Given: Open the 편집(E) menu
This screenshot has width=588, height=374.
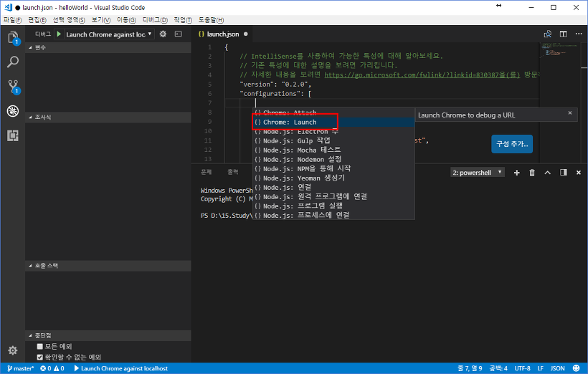Looking at the screenshot, I should point(37,20).
